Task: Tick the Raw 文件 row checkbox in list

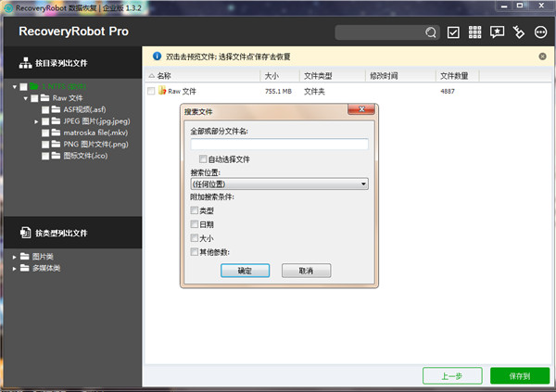Action: tap(151, 91)
